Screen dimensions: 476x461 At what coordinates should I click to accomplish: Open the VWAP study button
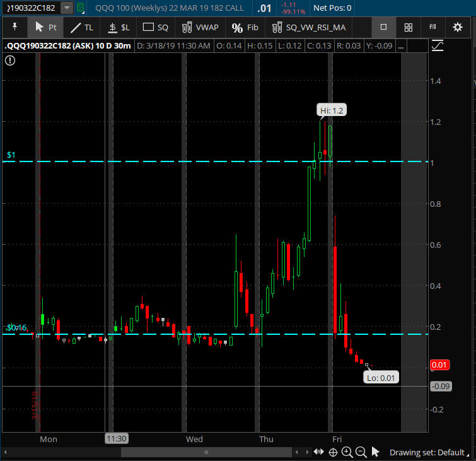click(x=200, y=28)
